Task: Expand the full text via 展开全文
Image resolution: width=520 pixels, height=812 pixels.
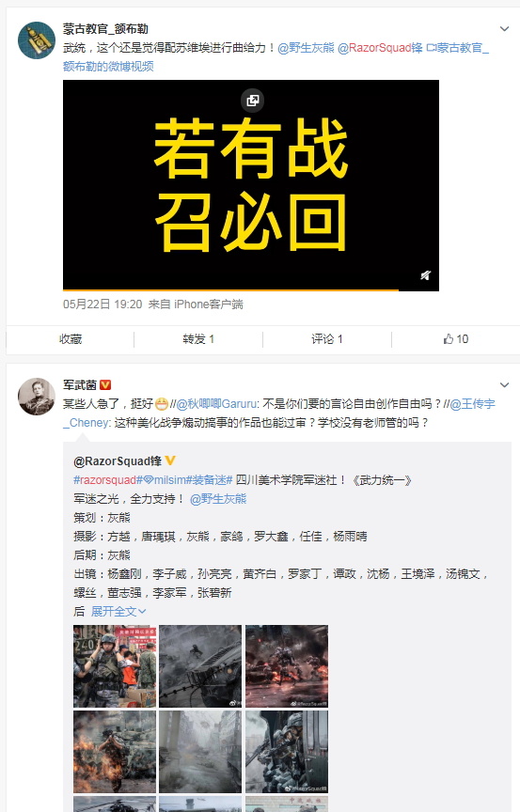Action: click(118, 611)
